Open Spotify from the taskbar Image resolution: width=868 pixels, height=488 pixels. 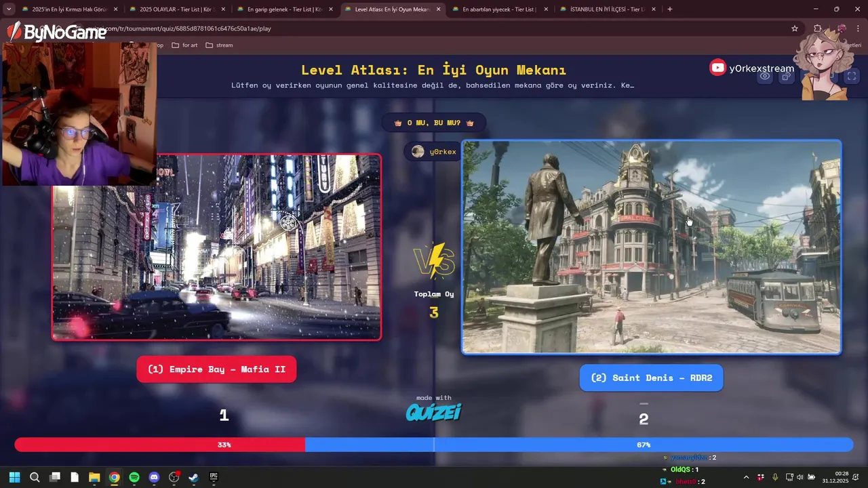tap(134, 477)
